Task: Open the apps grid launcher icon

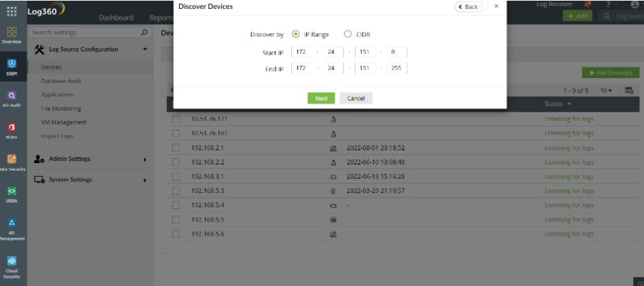Action: click(12, 12)
